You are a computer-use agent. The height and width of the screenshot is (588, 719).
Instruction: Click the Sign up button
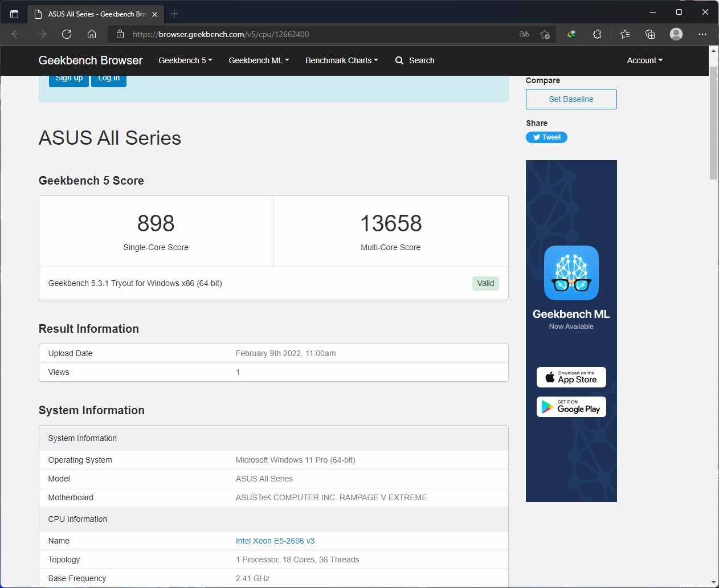coord(69,79)
